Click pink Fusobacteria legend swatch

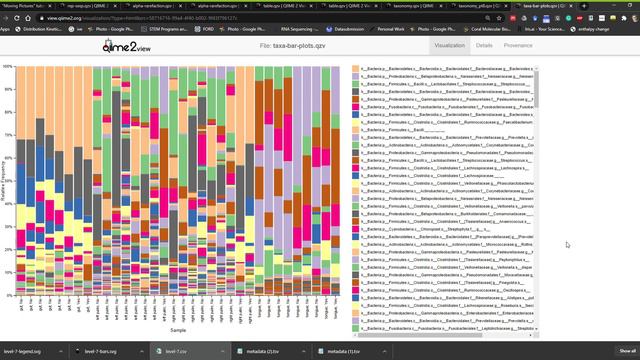(x=356, y=107)
